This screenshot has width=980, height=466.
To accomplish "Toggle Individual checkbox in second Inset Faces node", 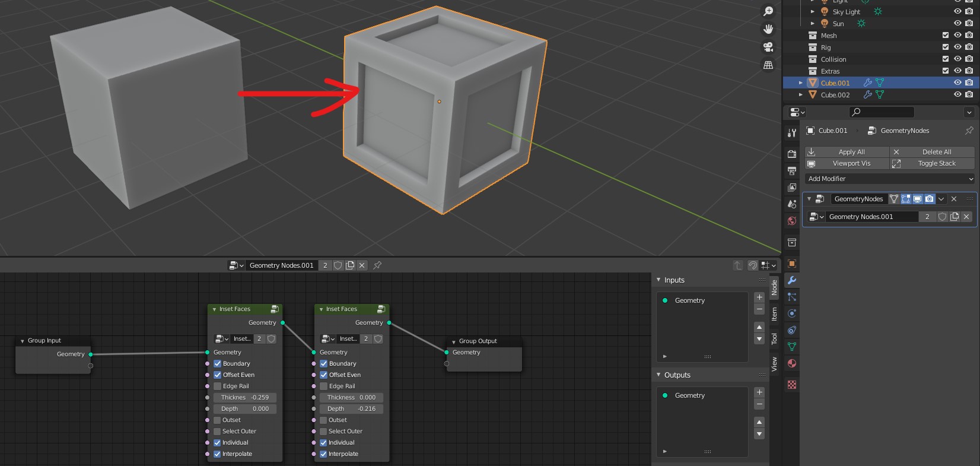I will tap(324, 442).
